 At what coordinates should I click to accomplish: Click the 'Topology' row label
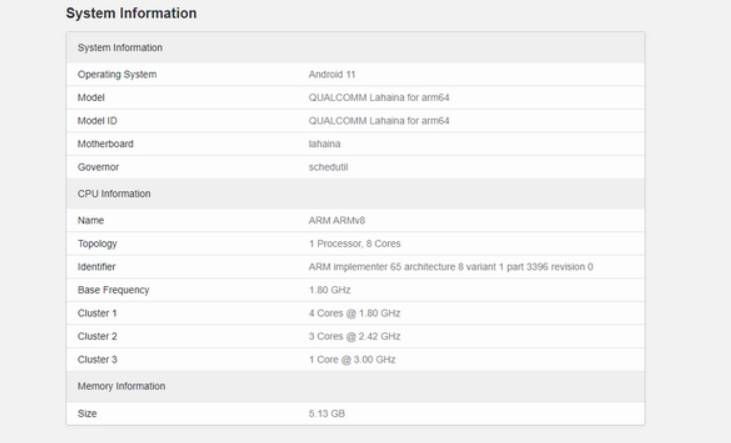(x=97, y=244)
